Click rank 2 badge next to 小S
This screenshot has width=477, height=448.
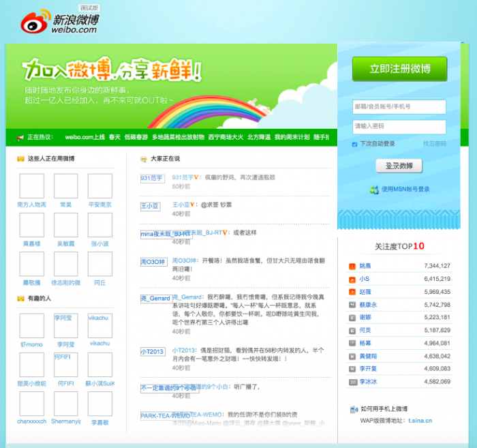point(352,280)
